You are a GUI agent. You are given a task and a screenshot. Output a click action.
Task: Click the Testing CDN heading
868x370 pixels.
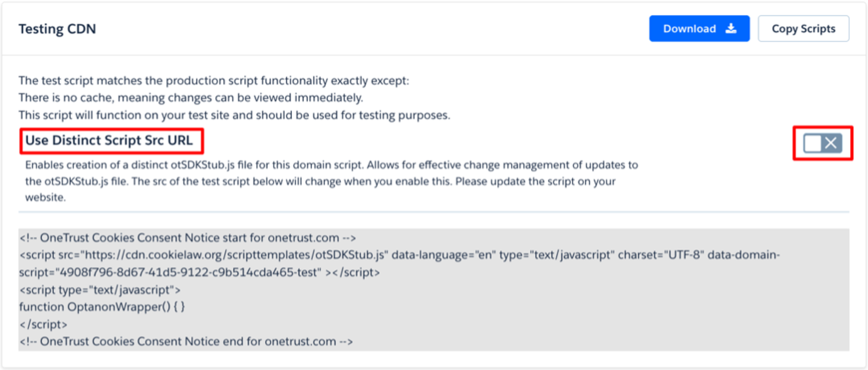57,29
